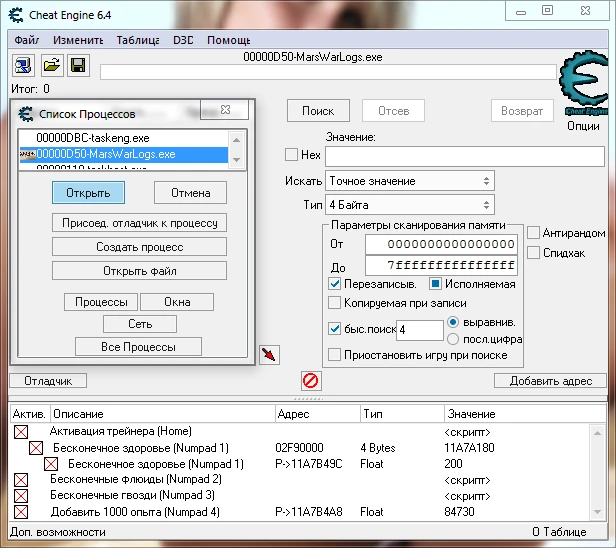Select the выравнив. radio button
Screen dimensions: 616x548
(453, 322)
